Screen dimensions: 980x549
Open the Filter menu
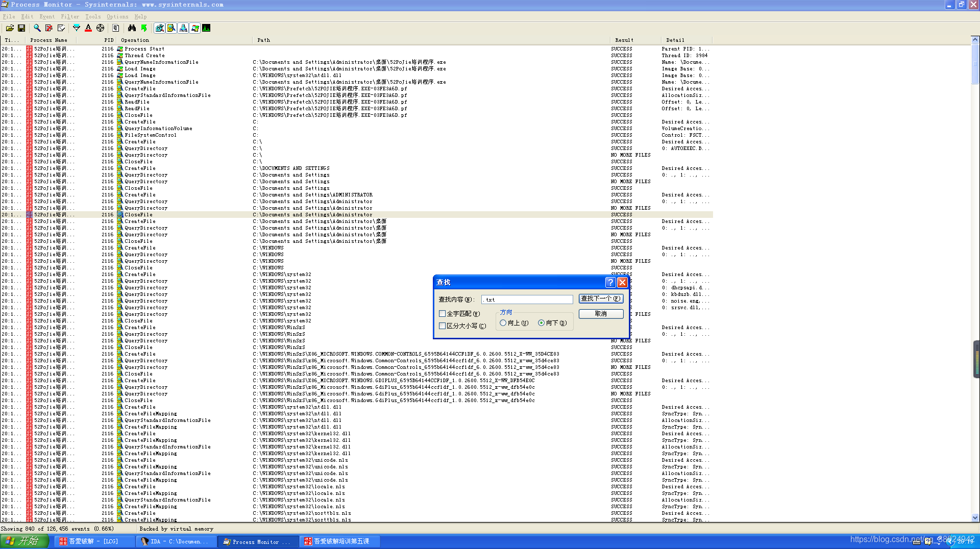point(70,16)
